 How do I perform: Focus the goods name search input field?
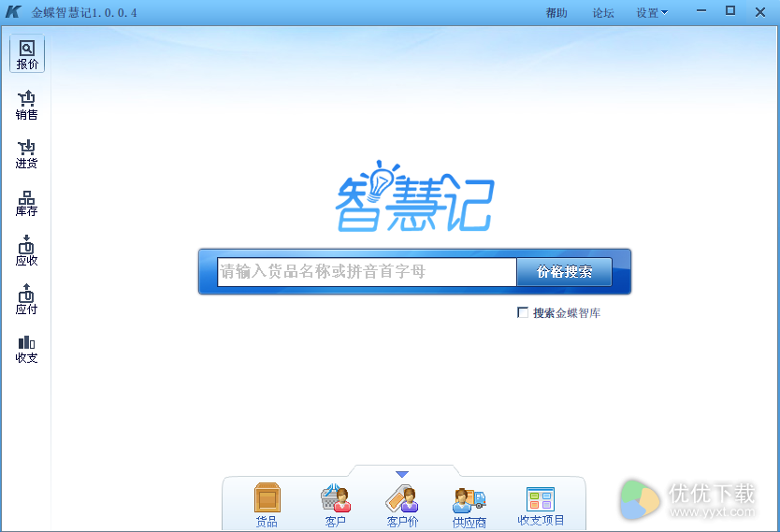click(x=367, y=271)
